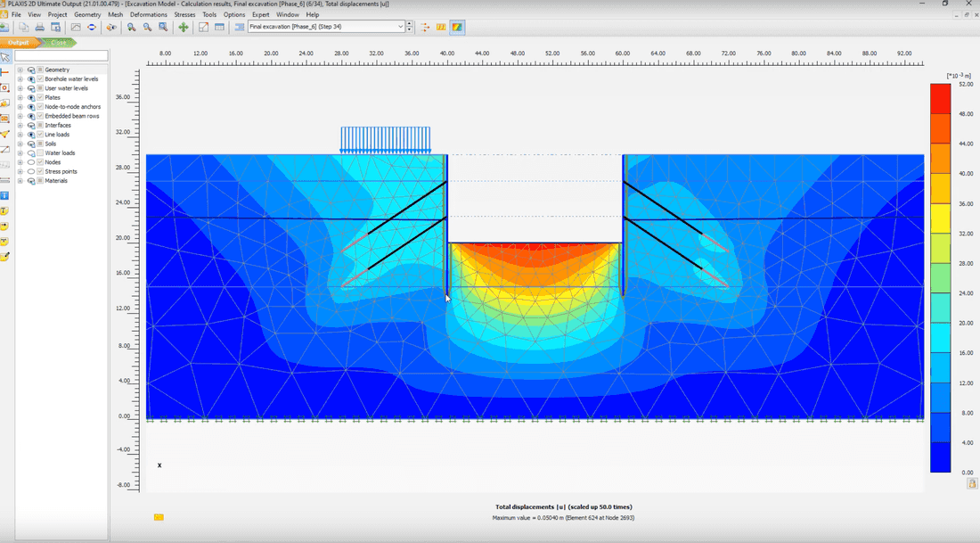Open the Help menu
Image resolution: width=980 pixels, height=543 pixels.
[x=313, y=14]
